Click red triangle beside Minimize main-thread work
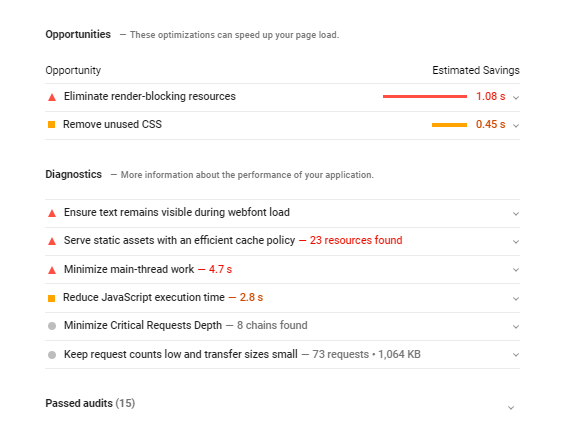Viewport: 583px width, 445px height. coord(52,270)
